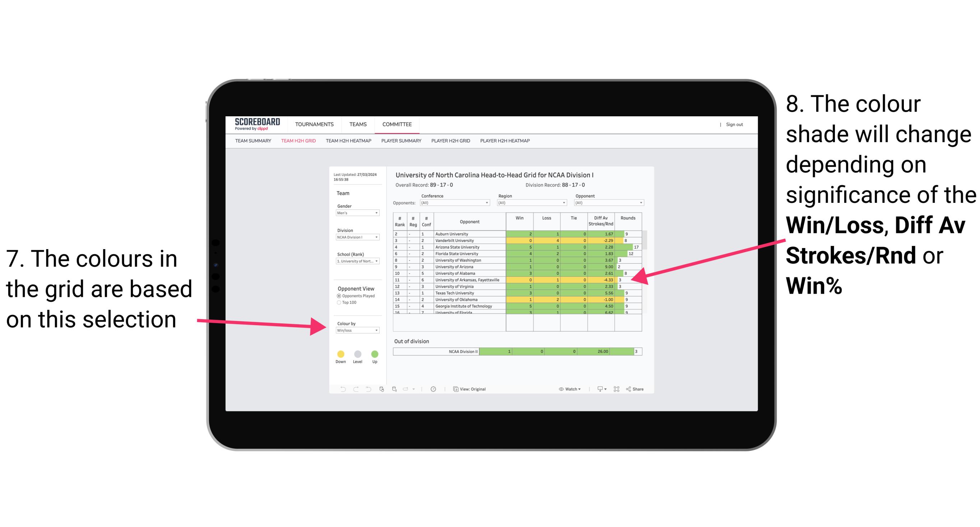The image size is (980, 527).
Task: Click the Watch icon button
Action: [x=559, y=389]
